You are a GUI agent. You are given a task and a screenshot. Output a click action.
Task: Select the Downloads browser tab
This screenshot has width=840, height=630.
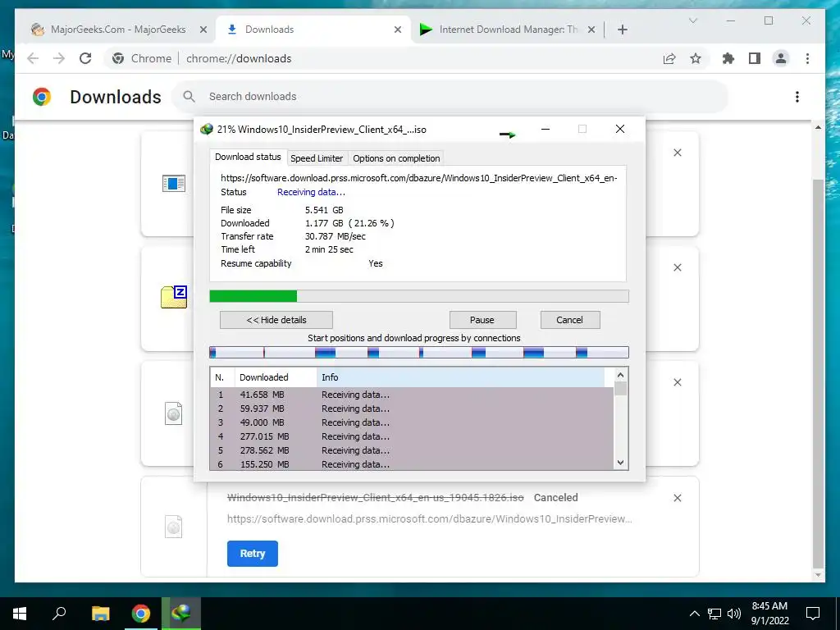point(314,30)
